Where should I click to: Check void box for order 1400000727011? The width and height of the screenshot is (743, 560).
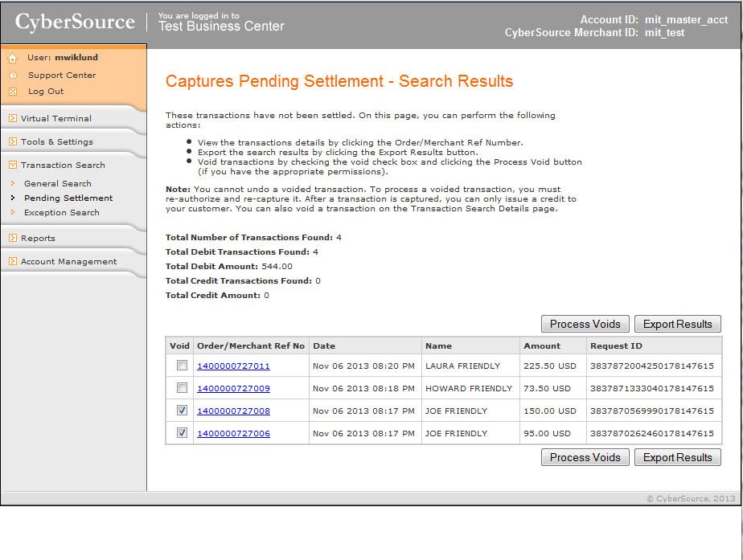tap(182, 366)
